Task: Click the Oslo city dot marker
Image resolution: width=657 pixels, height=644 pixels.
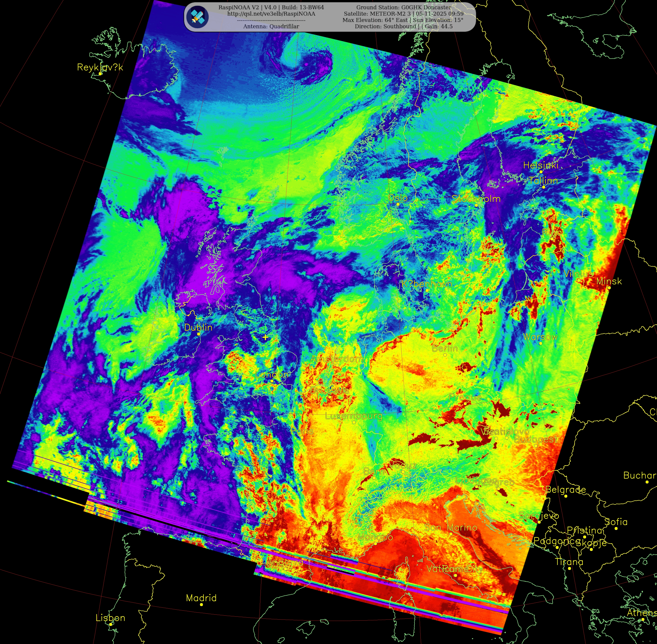Action: (398, 204)
